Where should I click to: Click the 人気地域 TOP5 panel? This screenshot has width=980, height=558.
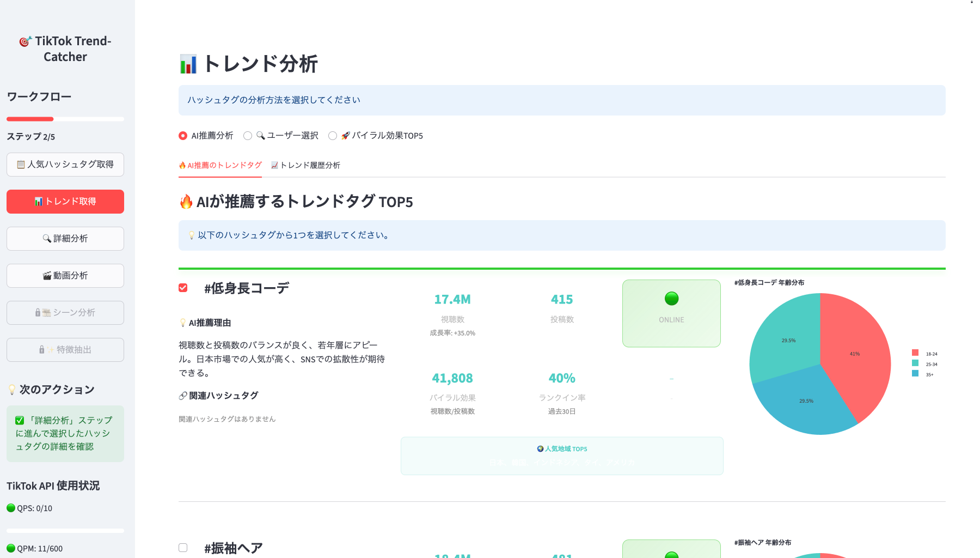561,456
